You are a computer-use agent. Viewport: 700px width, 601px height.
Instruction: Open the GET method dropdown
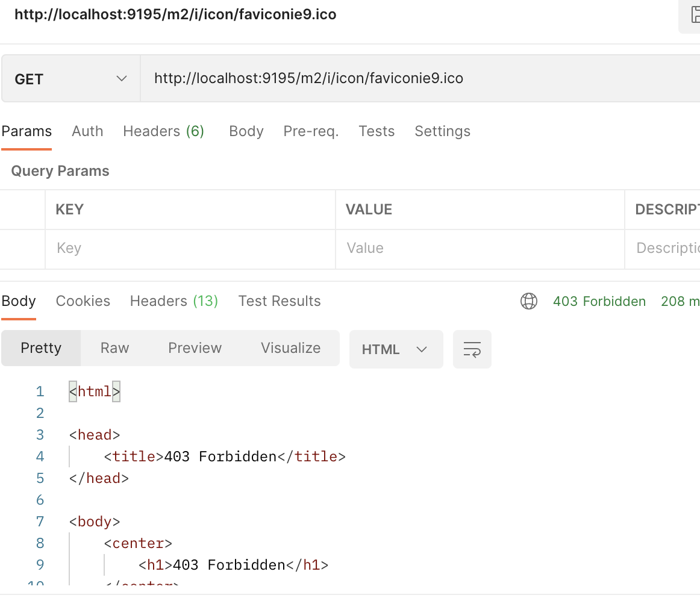[70, 78]
